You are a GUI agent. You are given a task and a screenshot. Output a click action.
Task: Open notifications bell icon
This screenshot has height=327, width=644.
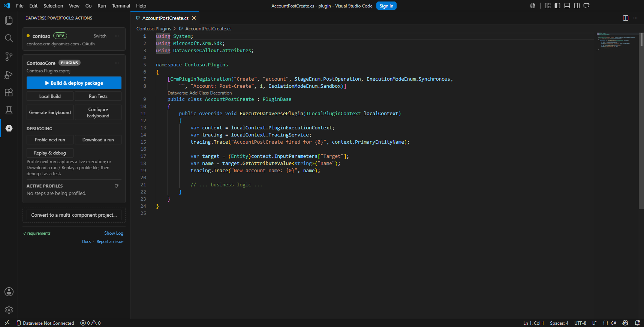637,323
